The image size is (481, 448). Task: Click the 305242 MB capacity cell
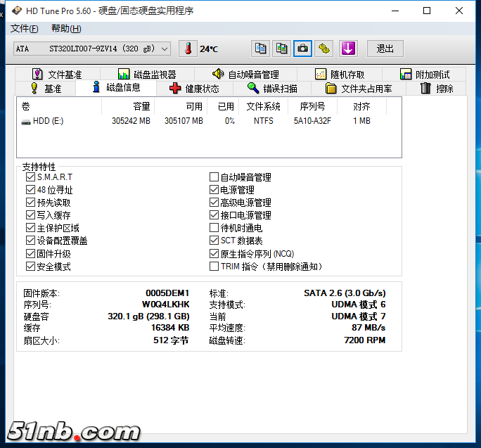131,121
